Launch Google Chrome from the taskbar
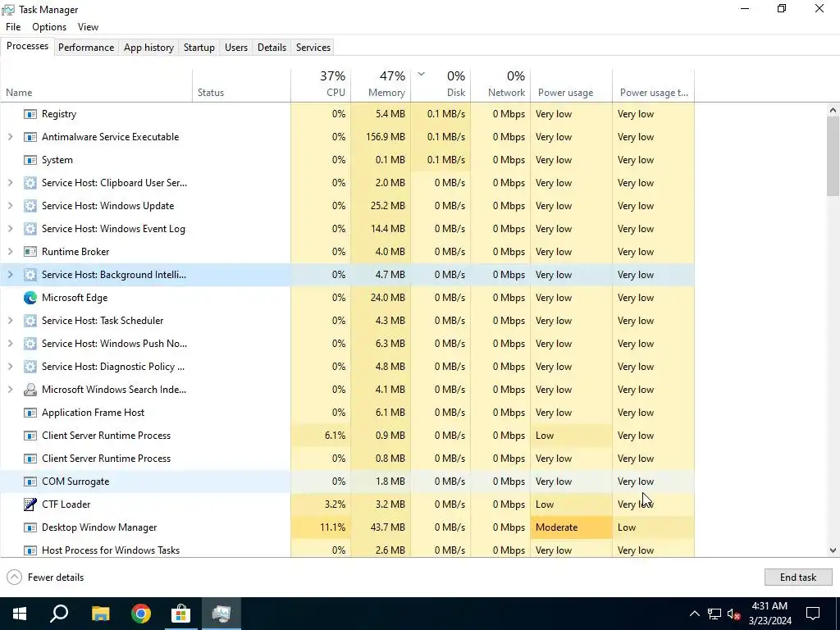The height and width of the screenshot is (630, 840). (x=141, y=614)
